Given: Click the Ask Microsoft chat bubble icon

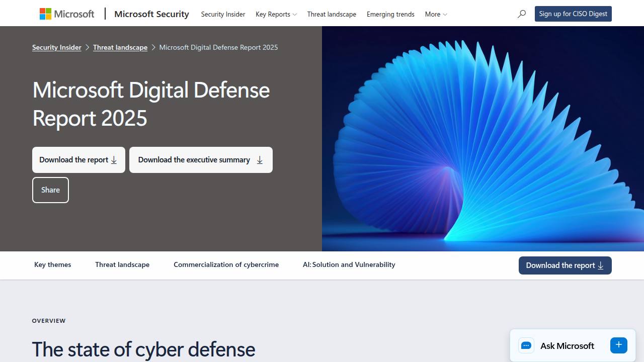Looking at the screenshot, I should tap(526, 345).
